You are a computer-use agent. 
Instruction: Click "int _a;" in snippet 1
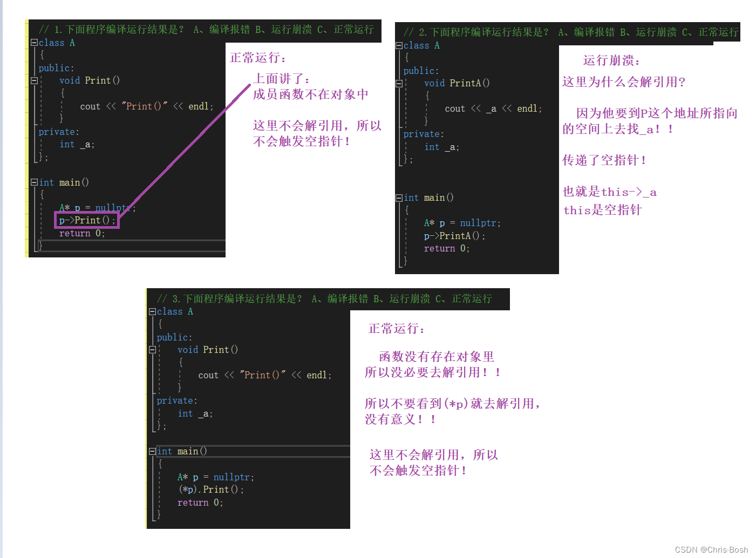(x=77, y=144)
